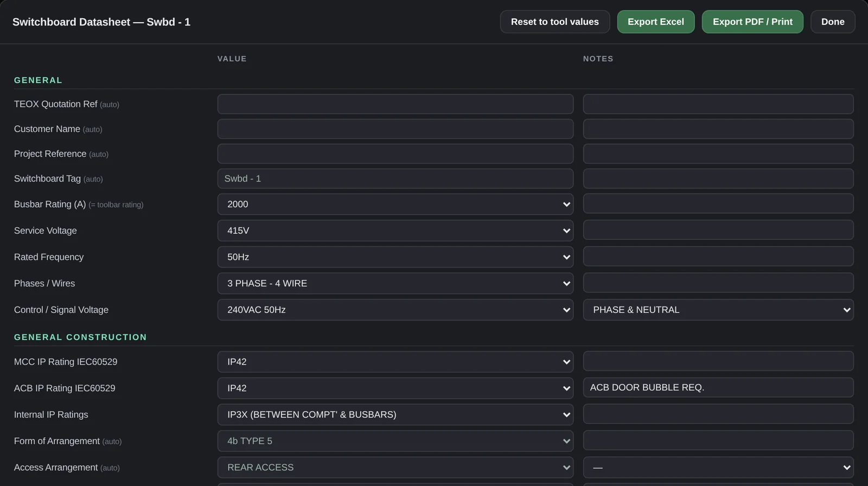The width and height of the screenshot is (868, 486).
Task: Click Rated Frequency notes field
Action: pos(718,257)
